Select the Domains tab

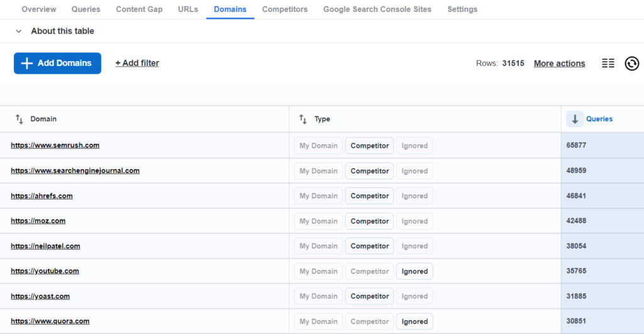(230, 9)
